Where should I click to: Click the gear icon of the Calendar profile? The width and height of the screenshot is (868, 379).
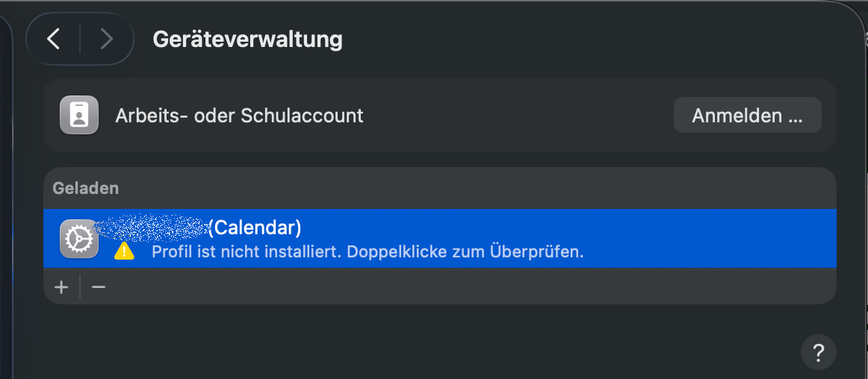(78, 239)
